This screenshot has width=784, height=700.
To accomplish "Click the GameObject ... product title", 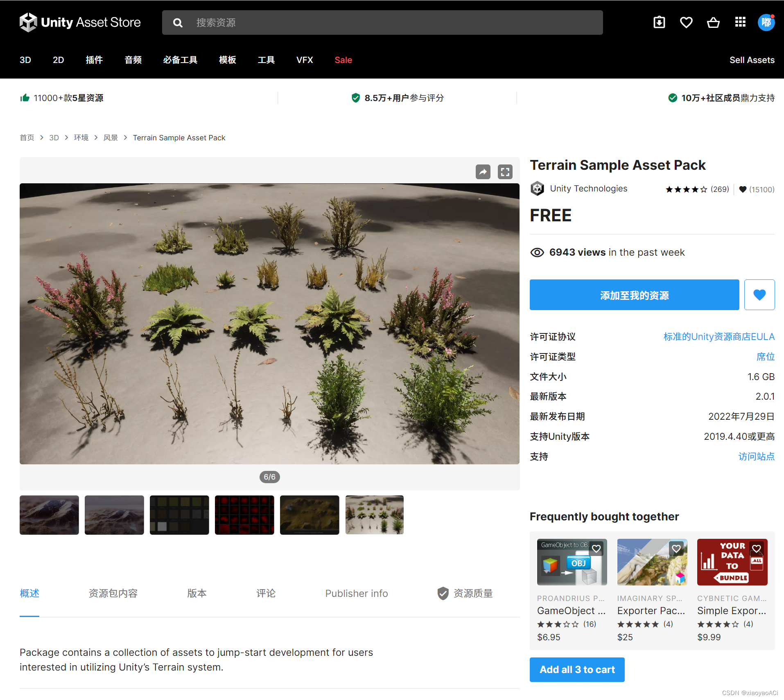I will point(572,611).
